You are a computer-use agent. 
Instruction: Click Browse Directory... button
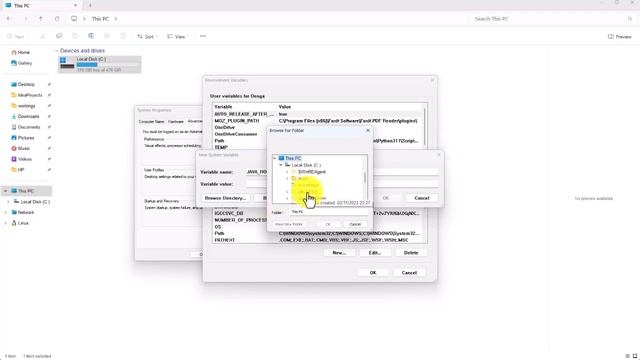[x=225, y=198]
